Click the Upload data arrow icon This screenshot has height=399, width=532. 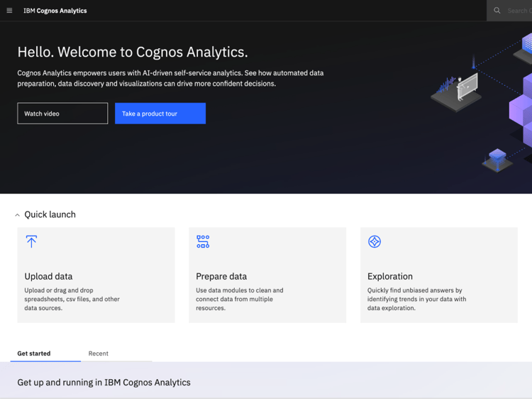31,241
